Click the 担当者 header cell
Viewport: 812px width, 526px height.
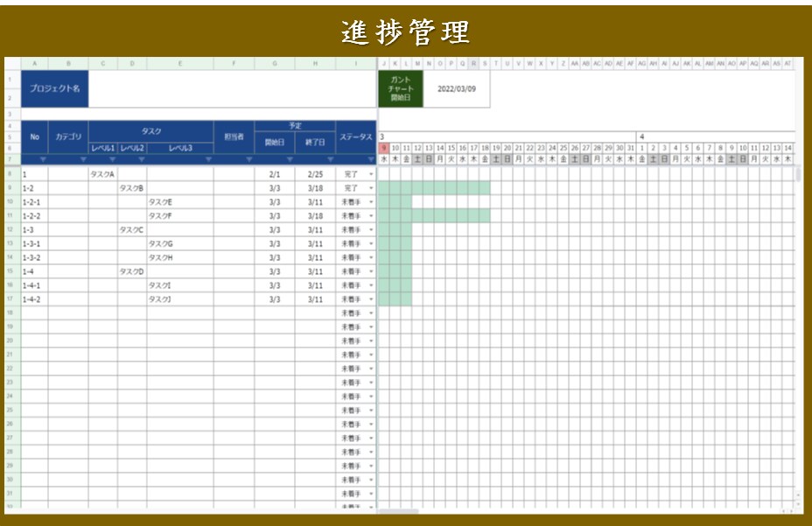[234, 137]
